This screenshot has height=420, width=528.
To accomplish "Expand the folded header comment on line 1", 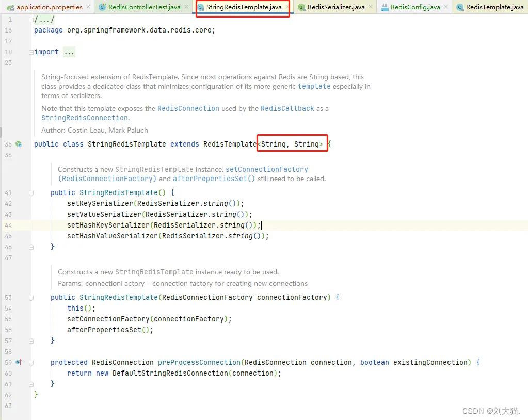I will 31,20.
